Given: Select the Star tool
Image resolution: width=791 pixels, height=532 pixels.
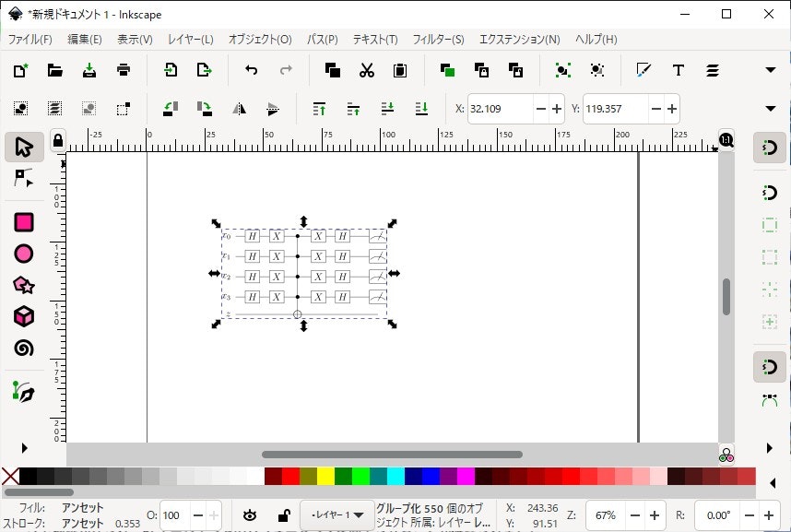Looking at the screenshot, I should click(23, 286).
